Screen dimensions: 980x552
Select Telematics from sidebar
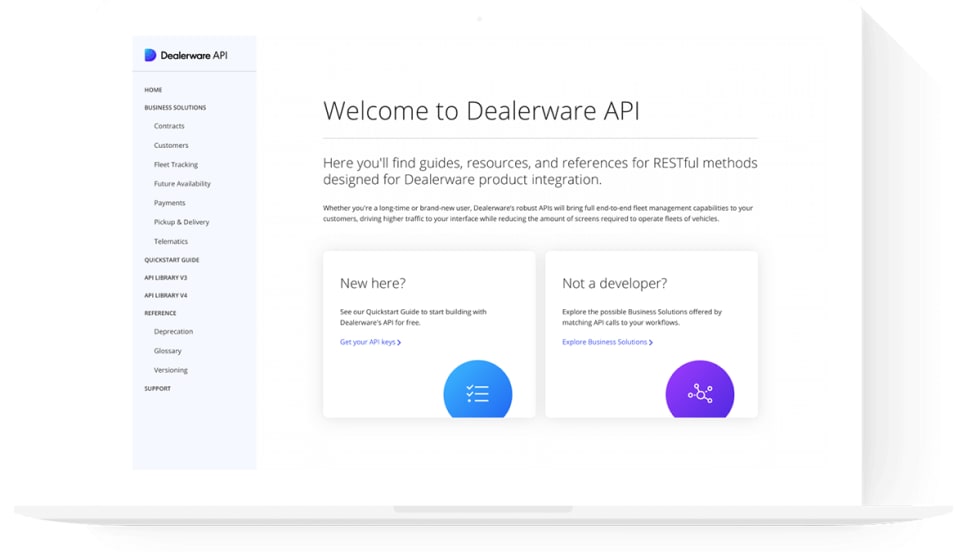[171, 241]
